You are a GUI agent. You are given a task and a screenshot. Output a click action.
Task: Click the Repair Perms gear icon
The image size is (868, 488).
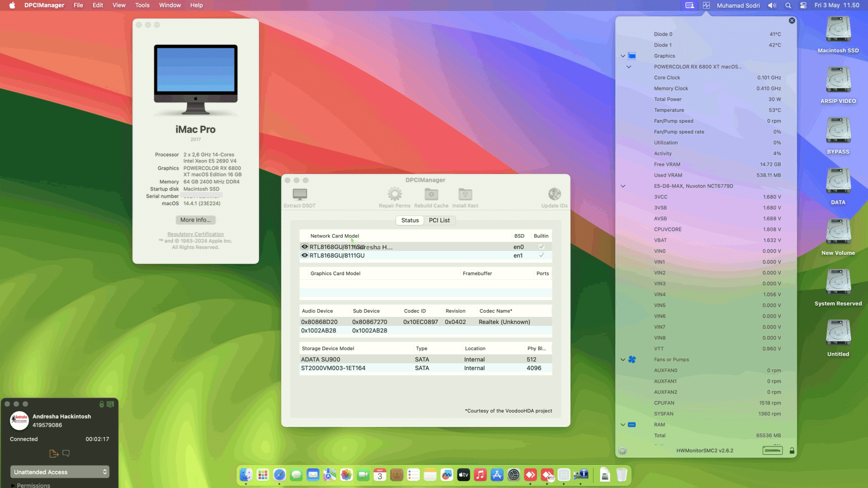[x=395, y=194]
